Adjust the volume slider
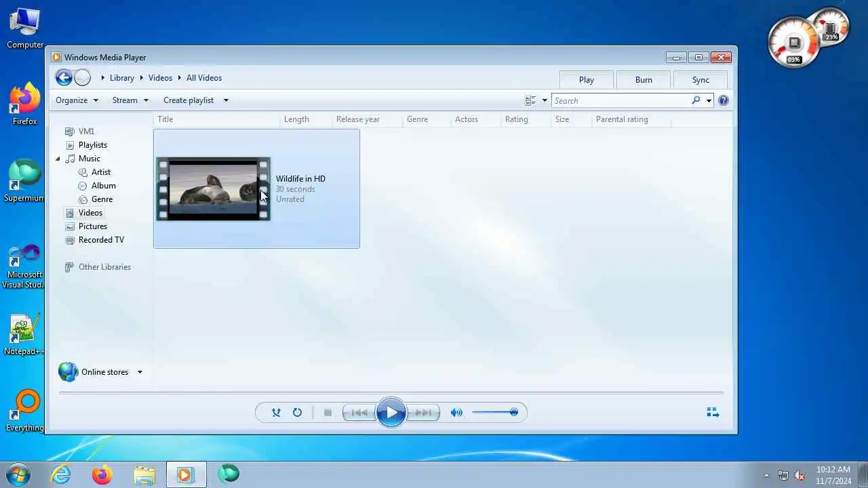Viewport: 868px width, 488px height. click(x=495, y=412)
